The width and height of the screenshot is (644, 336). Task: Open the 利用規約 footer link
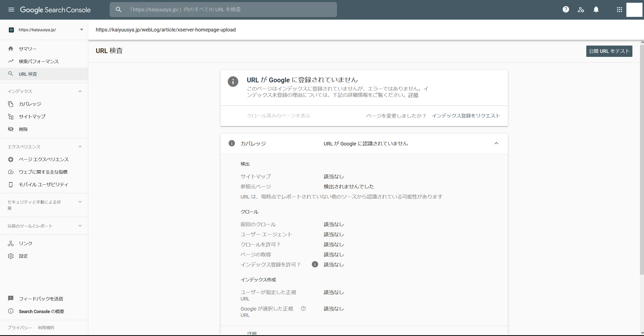pyautogui.click(x=46, y=327)
